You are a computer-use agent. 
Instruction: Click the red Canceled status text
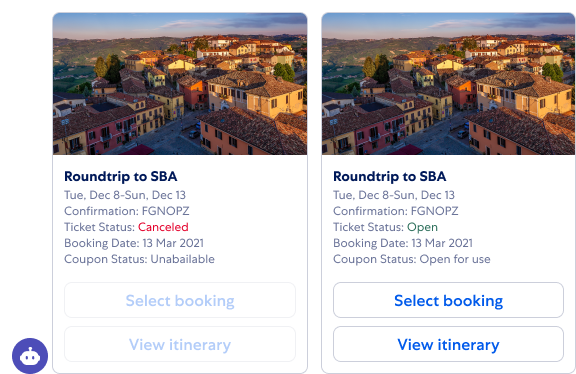coord(163,227)
